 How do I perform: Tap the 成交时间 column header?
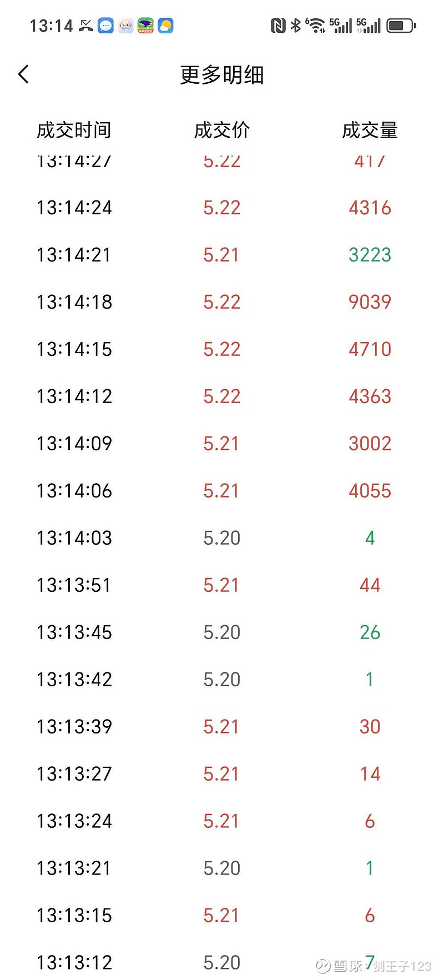(x=74, y=130)
